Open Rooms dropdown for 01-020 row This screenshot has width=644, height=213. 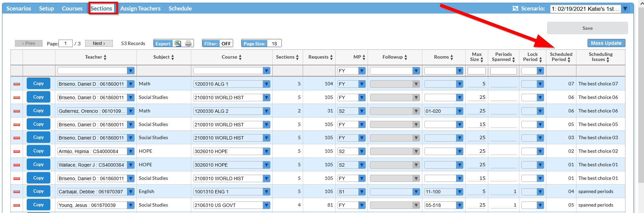point(459,111)
